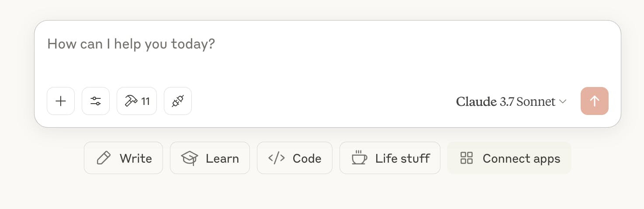644x209 pixels.
Task: Open the plus attachment menu
Action: pos(61,101)
